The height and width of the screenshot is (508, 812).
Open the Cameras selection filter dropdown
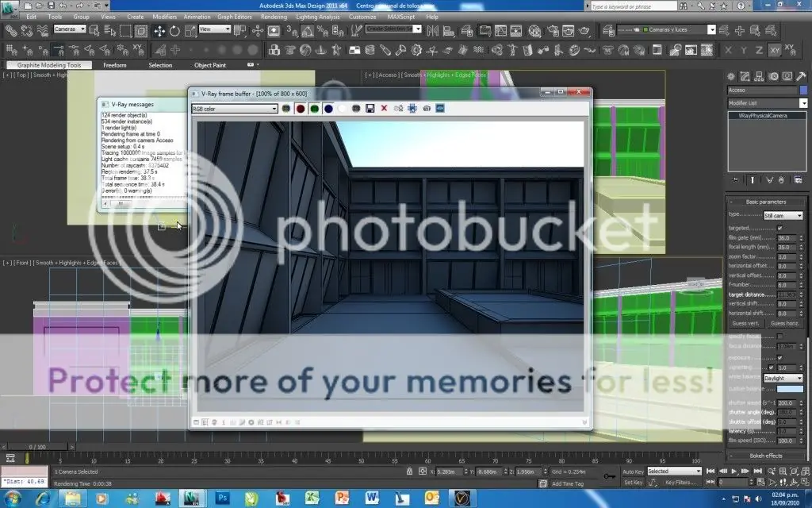70,29
